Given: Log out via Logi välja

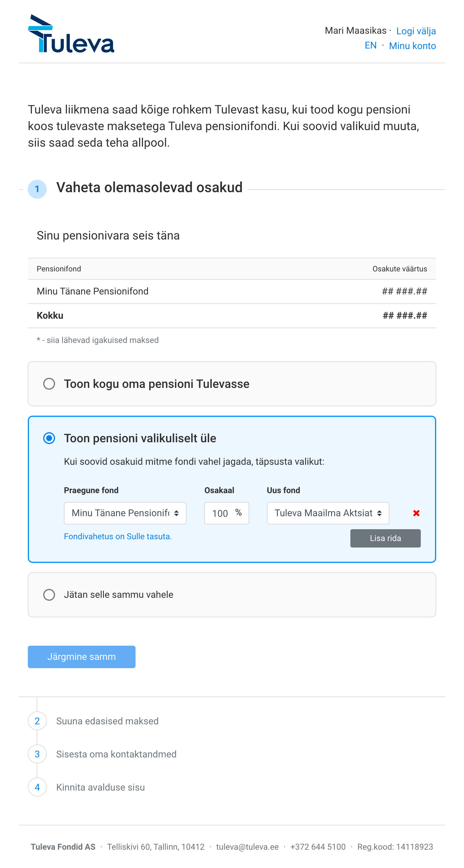Looking at the screenshot, I should click(x=416, y=31).
